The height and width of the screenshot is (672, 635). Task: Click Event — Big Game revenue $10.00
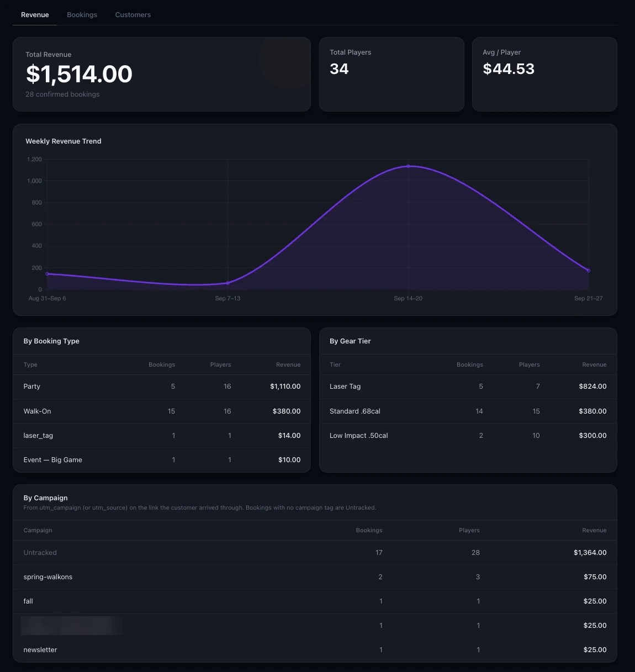pyautogui.click(x=289, y=460)
